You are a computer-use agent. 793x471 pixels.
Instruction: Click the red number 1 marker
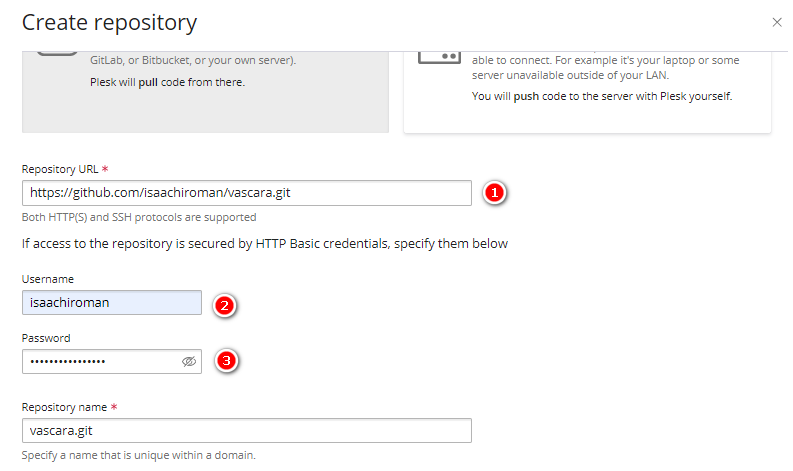[x=494, y=193]
